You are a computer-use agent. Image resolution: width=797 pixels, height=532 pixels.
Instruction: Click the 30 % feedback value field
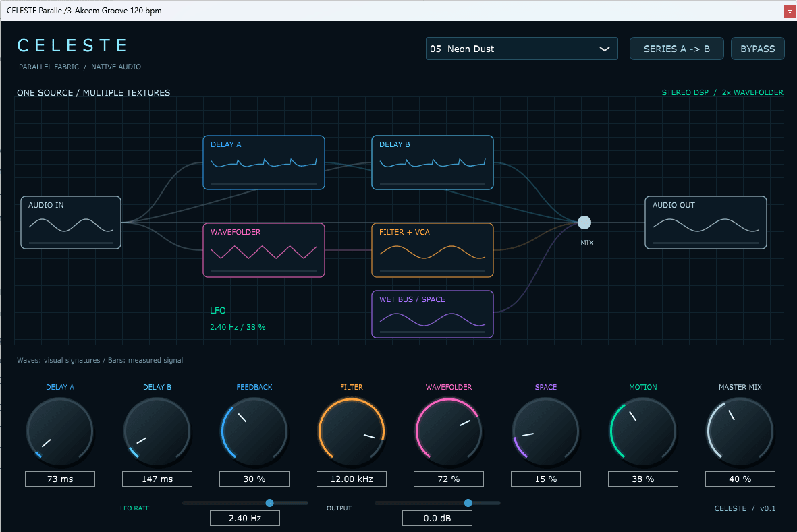click(x=254, y=479)
